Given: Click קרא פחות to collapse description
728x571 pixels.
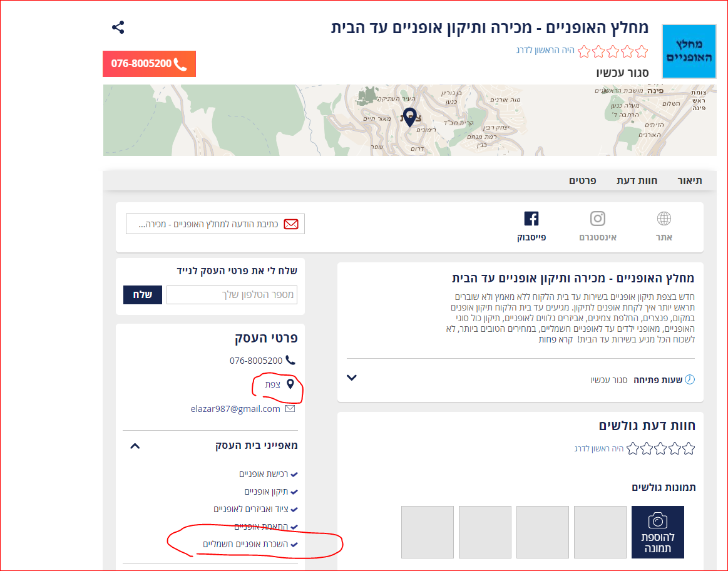Looking at the screenshot, I should (555, 339).
